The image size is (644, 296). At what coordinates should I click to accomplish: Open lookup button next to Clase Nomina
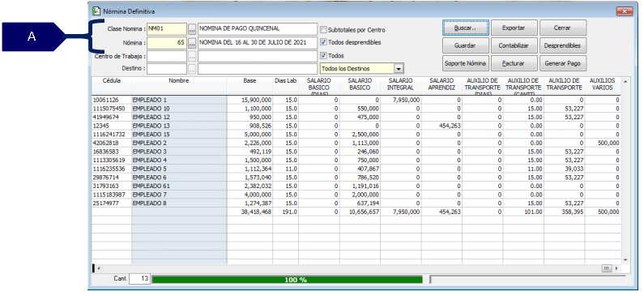[192, 29]
